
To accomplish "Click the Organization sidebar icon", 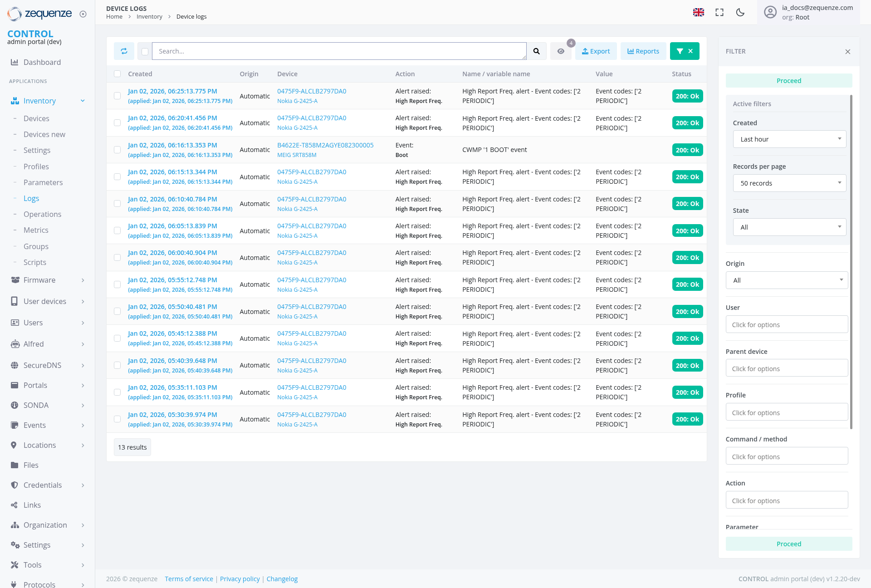I will (15, 525).
